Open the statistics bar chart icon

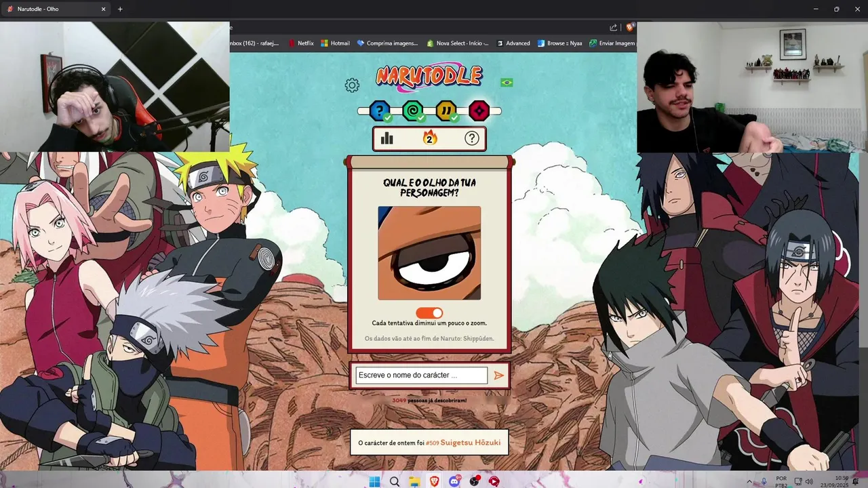(387, 138)
